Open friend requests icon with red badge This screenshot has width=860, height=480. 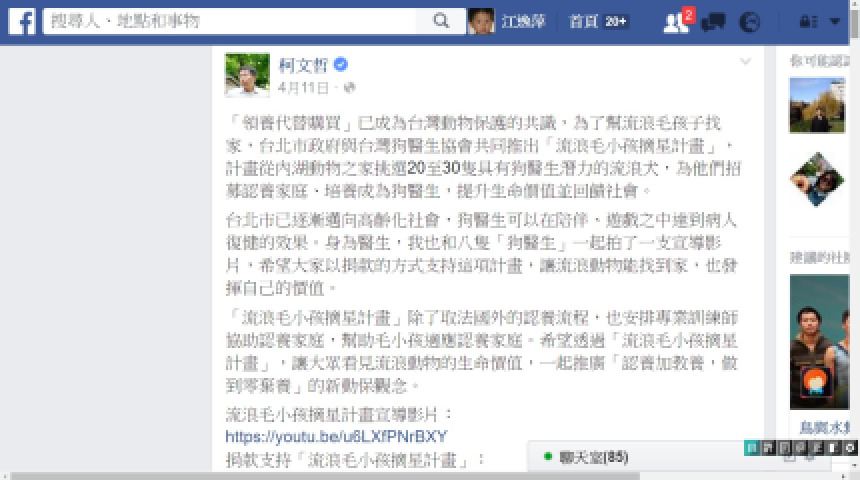677,21
